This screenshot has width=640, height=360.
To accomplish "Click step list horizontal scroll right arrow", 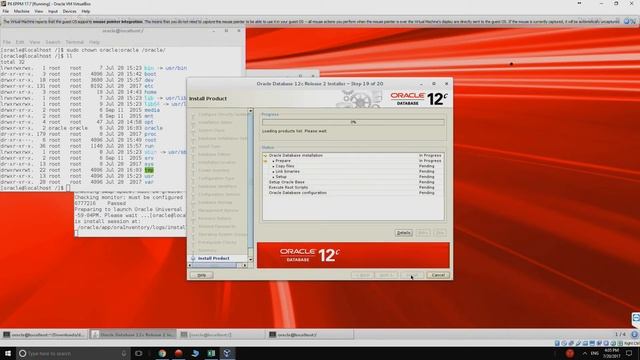I will [x=244, y=265].
